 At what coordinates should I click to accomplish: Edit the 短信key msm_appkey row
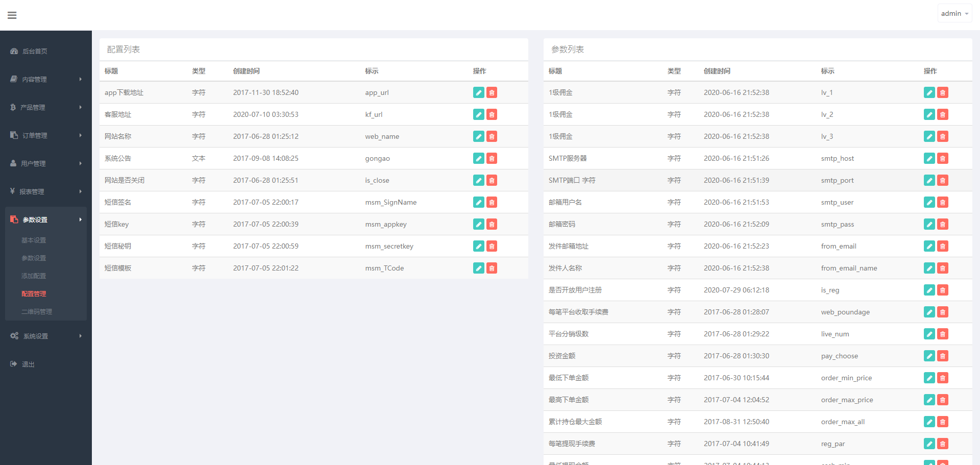(x=478, y=224)
